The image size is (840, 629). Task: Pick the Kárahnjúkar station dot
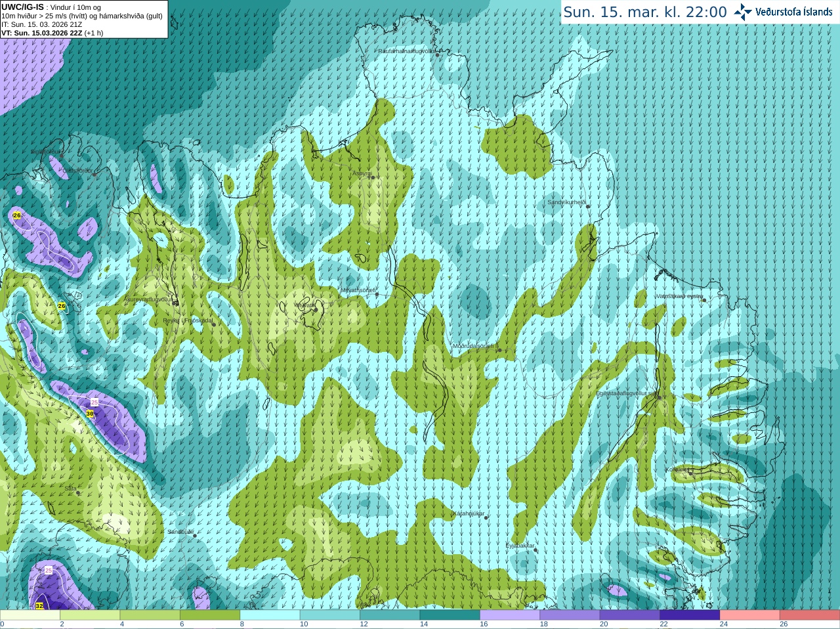[486, 517]
